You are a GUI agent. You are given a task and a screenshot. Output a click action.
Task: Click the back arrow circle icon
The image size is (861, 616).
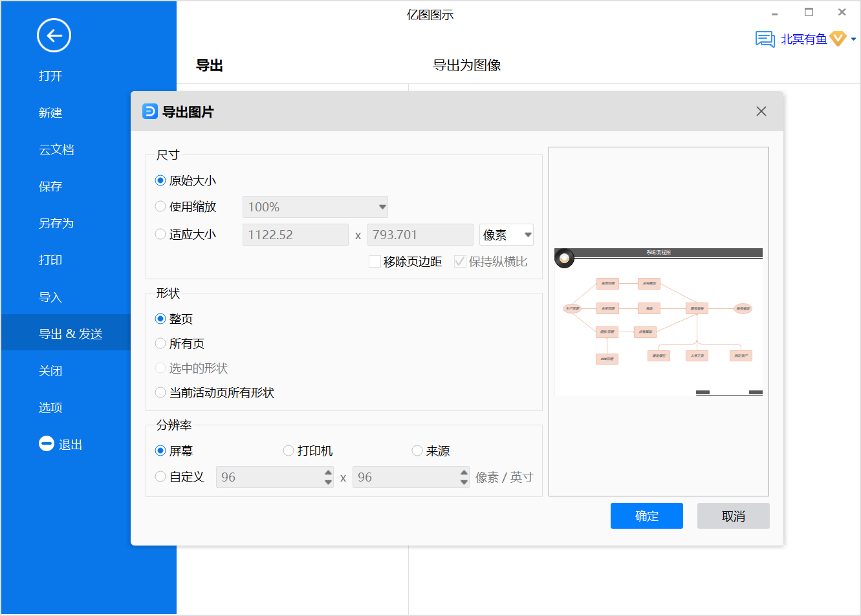tap(54, 36)
